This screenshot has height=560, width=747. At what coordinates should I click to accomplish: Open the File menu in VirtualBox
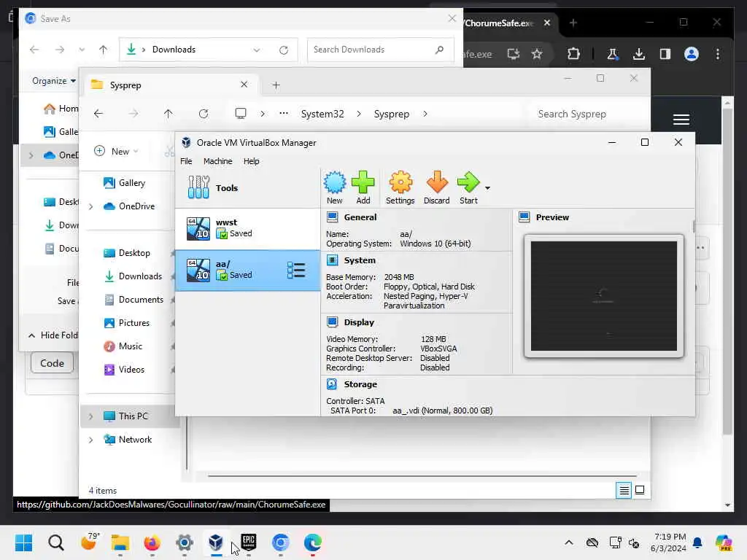[x=186, y=161]
